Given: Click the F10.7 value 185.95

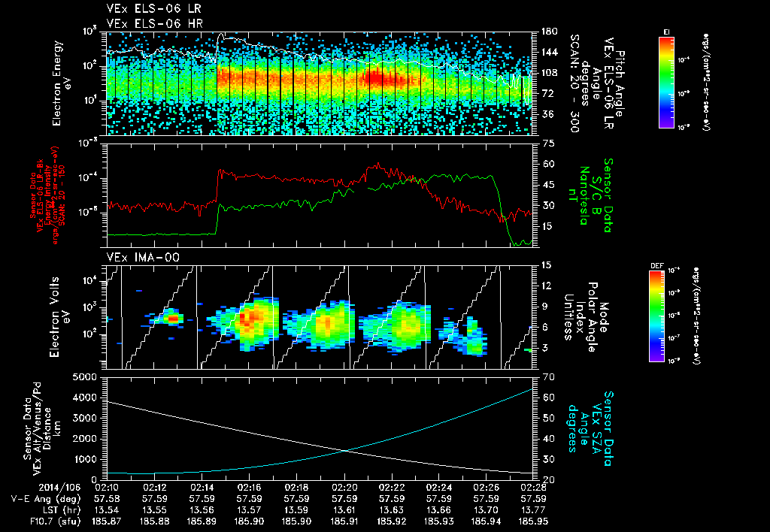Looking at the screenshot, I should (535, 521).
